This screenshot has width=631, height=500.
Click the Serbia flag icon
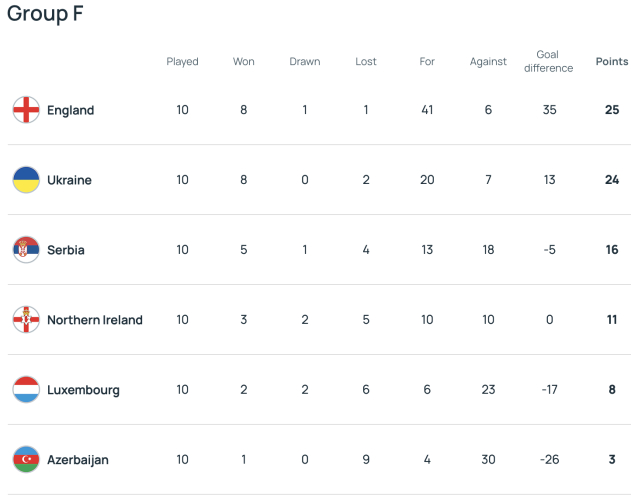coord(26,250)
